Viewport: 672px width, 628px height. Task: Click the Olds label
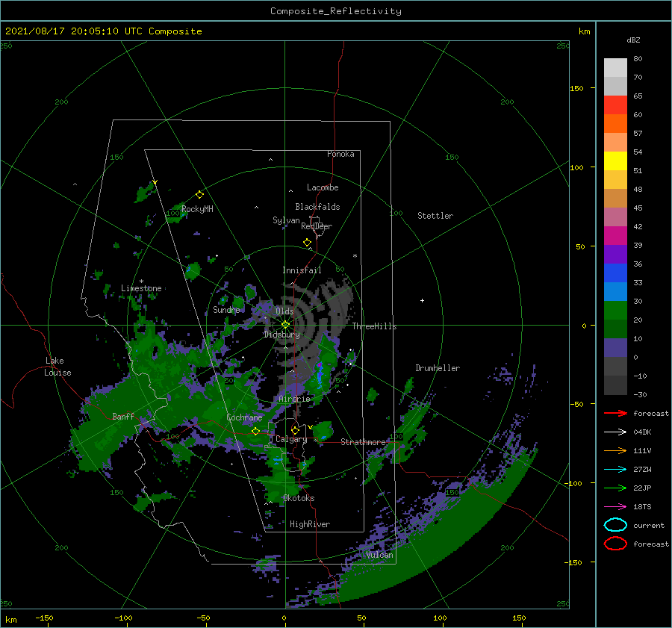tap(284, 311)
